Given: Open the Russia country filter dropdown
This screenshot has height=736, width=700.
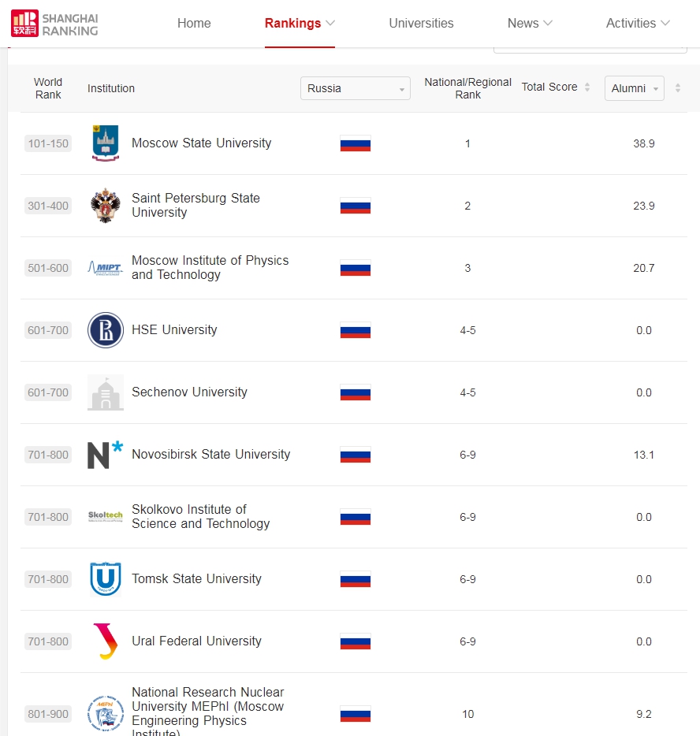Looking at the screenshot, I should (x=356, y=88).
